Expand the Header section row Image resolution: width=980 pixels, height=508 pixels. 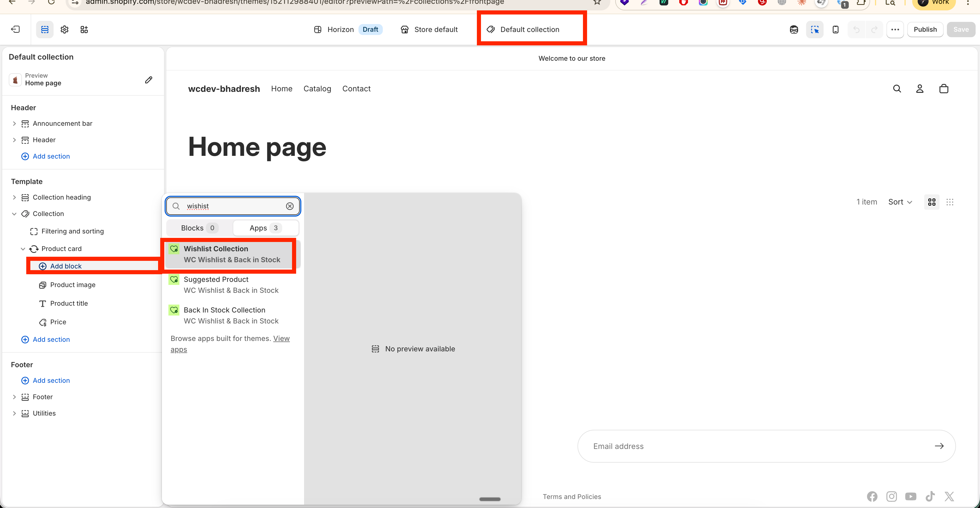(x=14, y=140)
